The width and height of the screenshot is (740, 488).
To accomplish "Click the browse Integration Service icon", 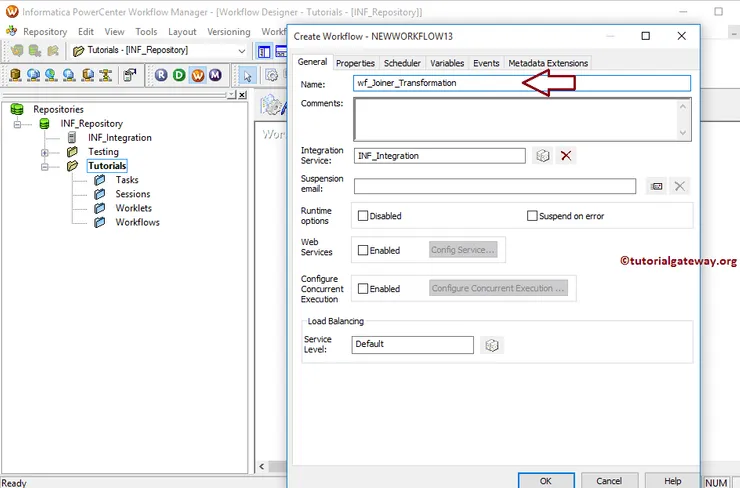I will click(x=542, y=156).
